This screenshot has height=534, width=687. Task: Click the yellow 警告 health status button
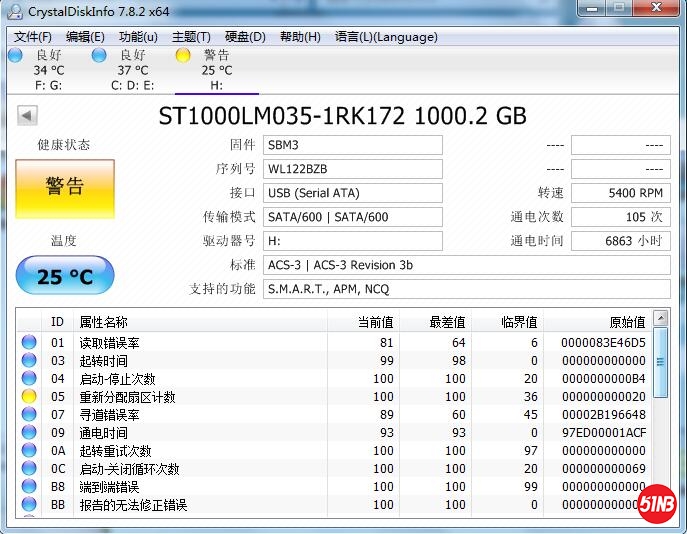[65, 187]
